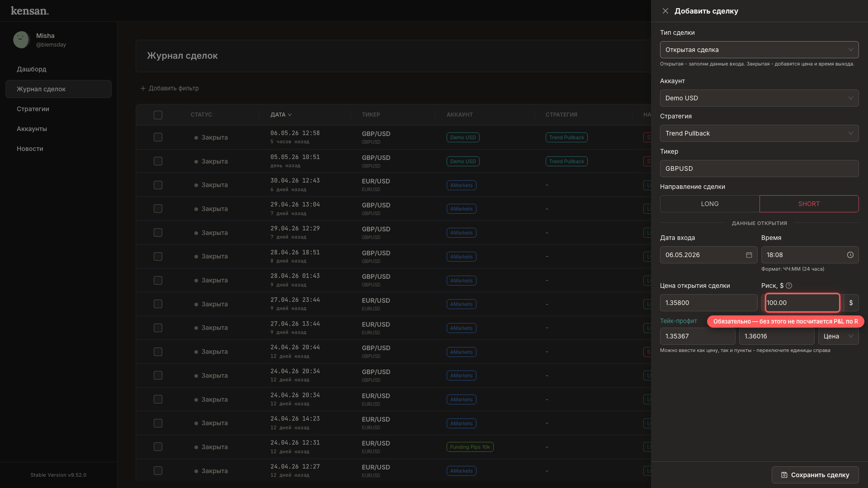Click the АККАУНТ column header
868x488 pixels.
[x=460, y=115]
